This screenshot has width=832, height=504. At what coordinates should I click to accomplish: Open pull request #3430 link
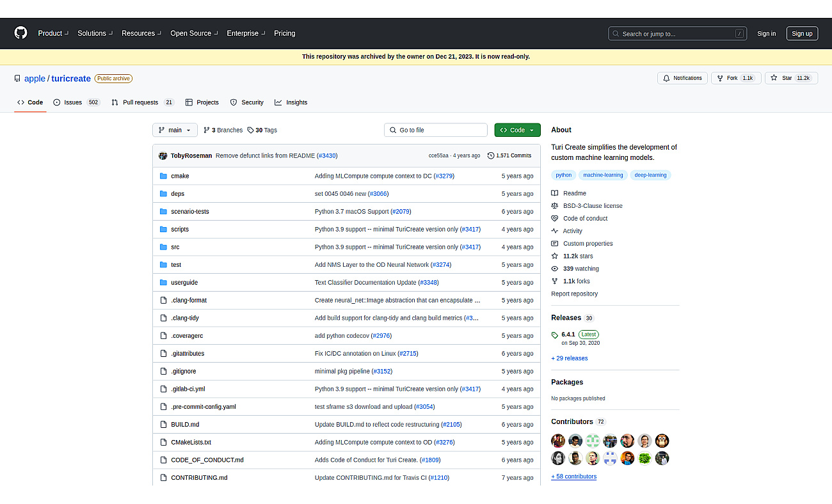(x=327, y=155)
